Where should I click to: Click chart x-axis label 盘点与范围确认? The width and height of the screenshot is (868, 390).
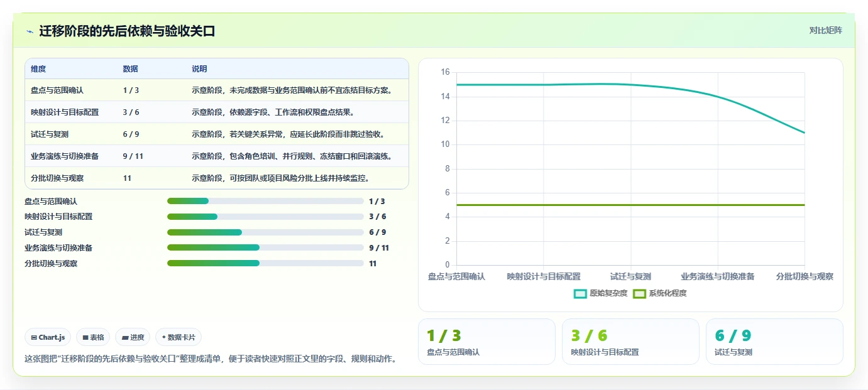(x=456, y=276)
